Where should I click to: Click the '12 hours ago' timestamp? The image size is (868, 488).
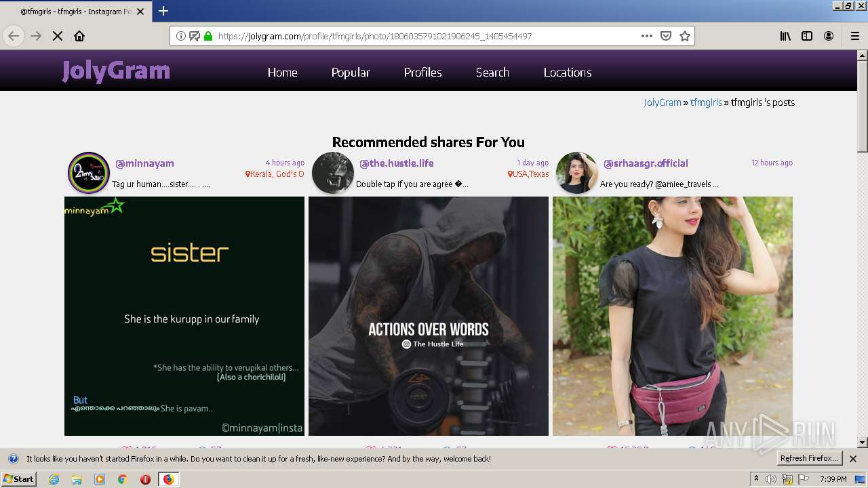pyautogui.click(x=772, y=163)
